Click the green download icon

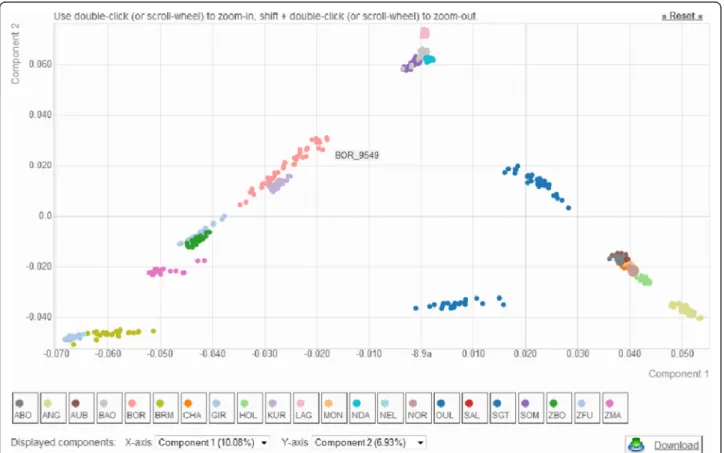pos(637,445)
